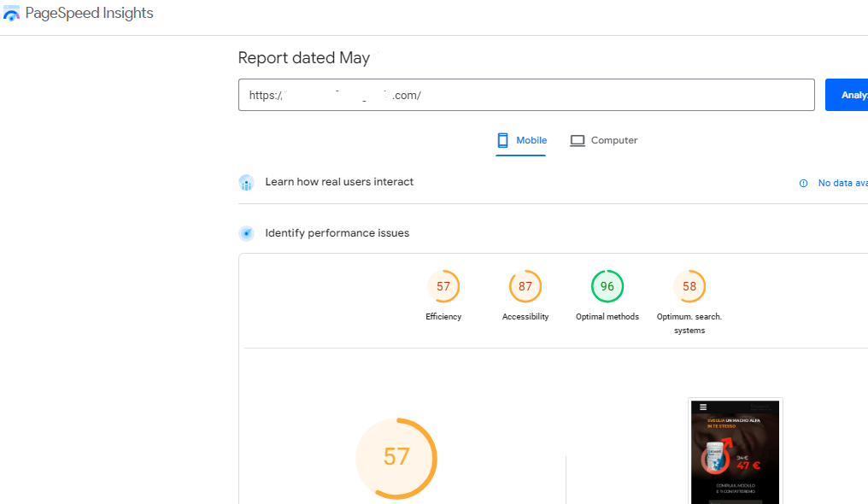The height and width of the screenshot is (504, 868).
Task: Select the Optimal methods score gauge 96
Action: pyautogui.click(x=607, y=286)
